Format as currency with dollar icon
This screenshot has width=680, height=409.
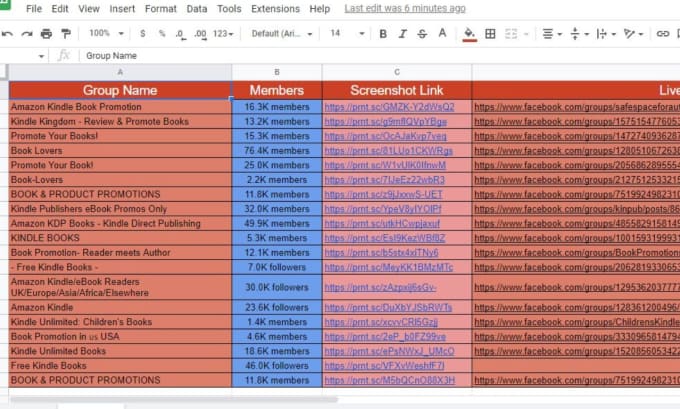coord(143,33)
